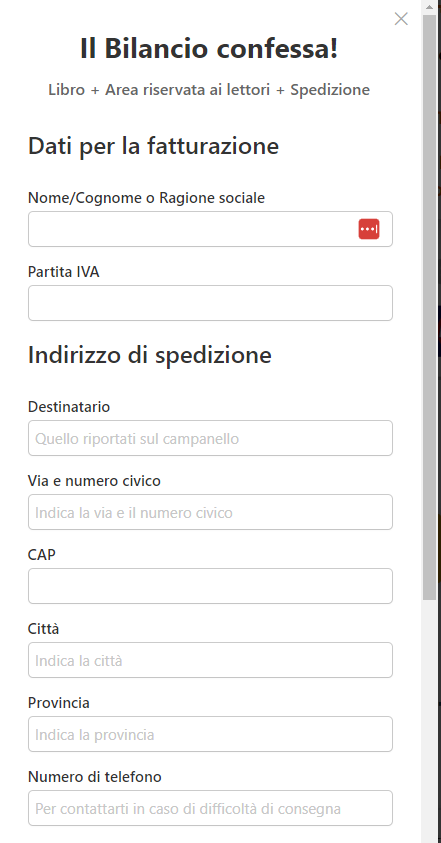Select the Destinatario input box

[210, 438]
